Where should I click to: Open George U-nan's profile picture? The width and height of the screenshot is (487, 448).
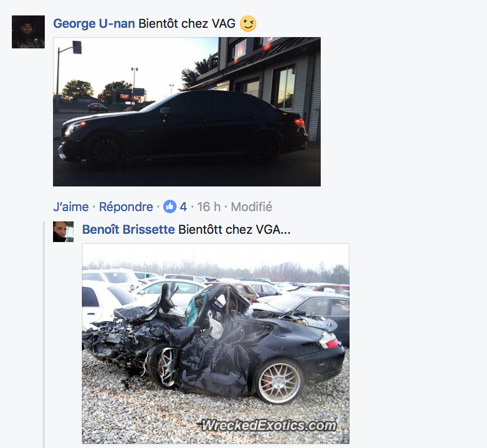28,32
